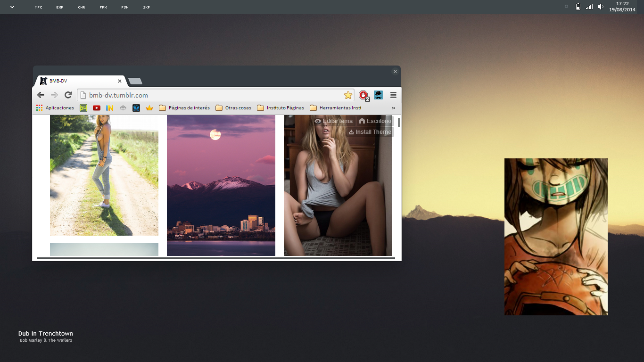Show more bookmarks with the double chevron
This screenshot has width=644, height=362.
click(x=393, y=108)
